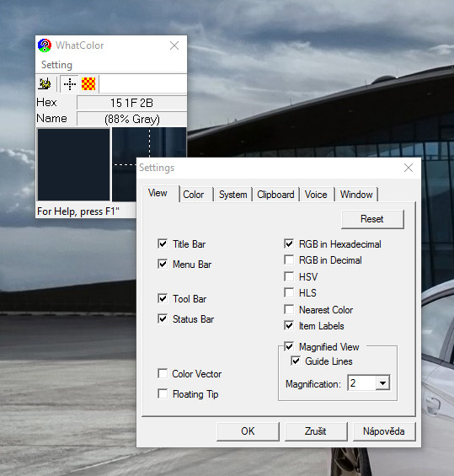
Task: Switch to the View tab
Action: point(158,193)
